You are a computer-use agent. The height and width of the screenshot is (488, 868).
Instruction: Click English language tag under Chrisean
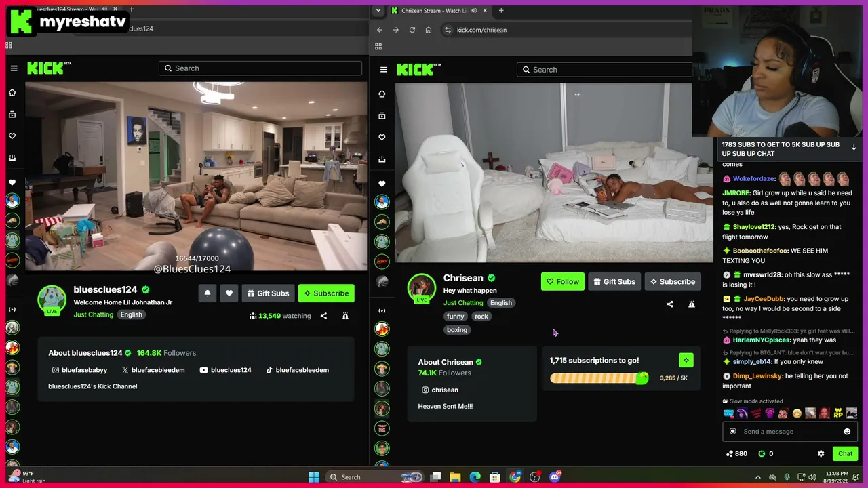click(501, 303)
